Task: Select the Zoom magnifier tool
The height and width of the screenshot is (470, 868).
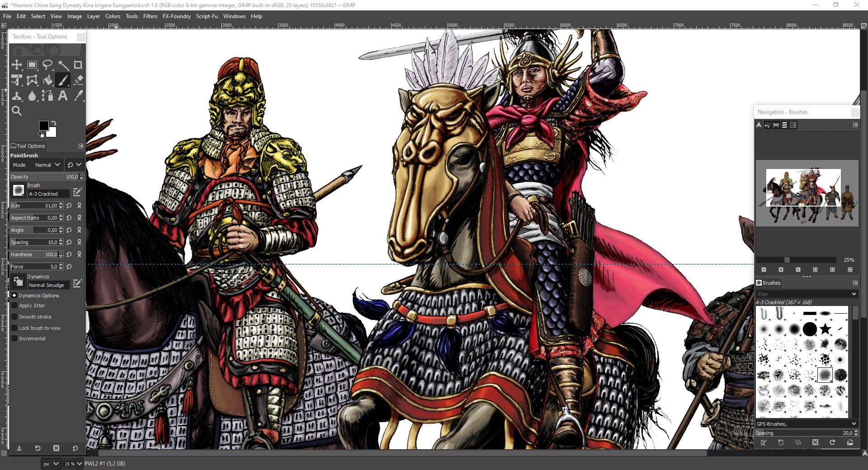Action: 17,111
